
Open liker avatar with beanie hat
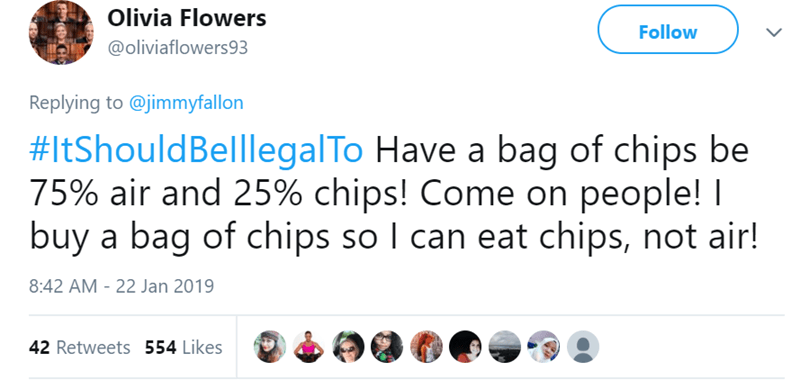(270, 347)
